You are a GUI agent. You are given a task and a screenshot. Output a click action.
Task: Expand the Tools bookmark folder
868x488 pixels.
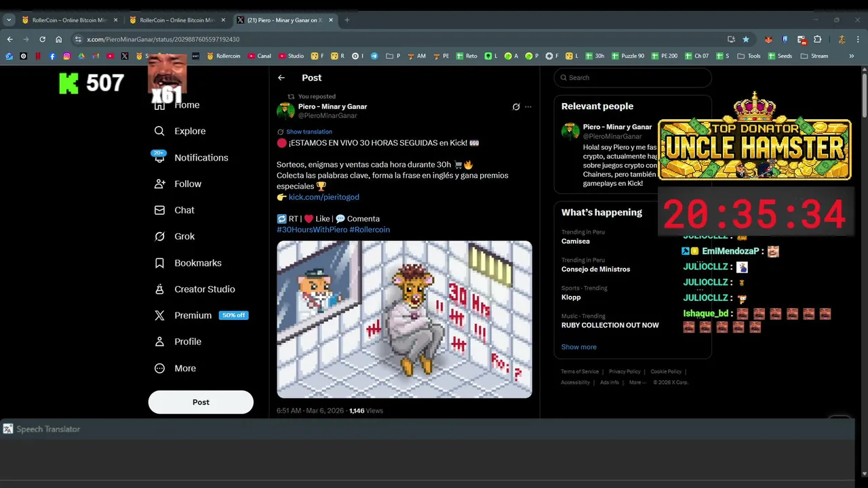(x=749, y=56)
